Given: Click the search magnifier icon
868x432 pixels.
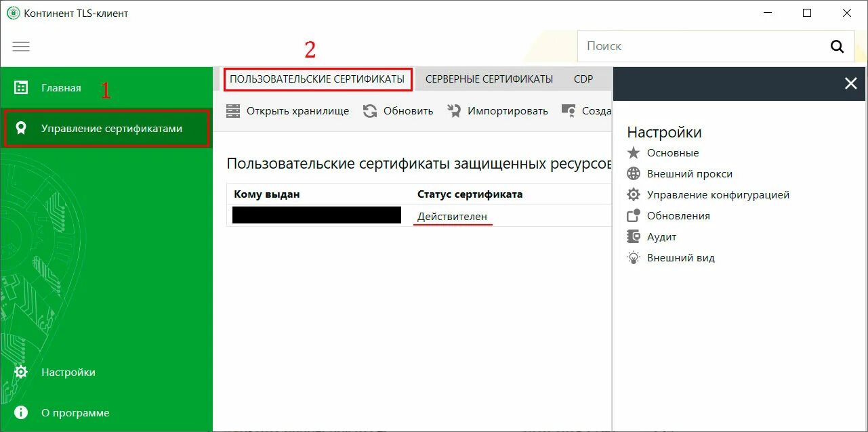Looking at the screenshot, I should click(x=838, y=46).
